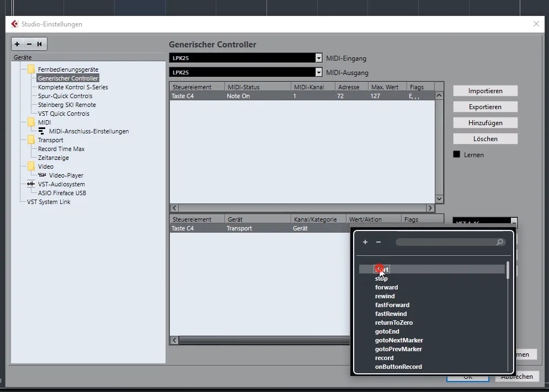Screen dimensions: 549x392
Task: Select Zeitanzeige in the tree
Action: click(x=53, y=158)
